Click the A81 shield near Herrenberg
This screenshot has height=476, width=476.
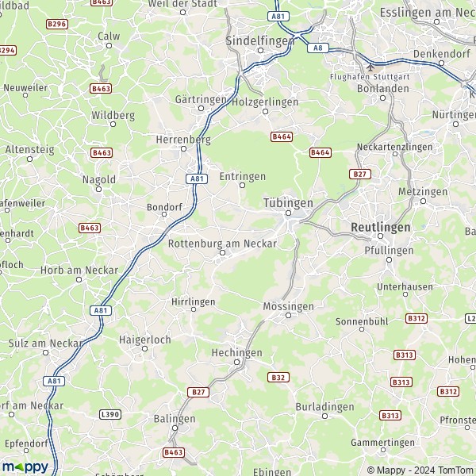coord(197,178)
